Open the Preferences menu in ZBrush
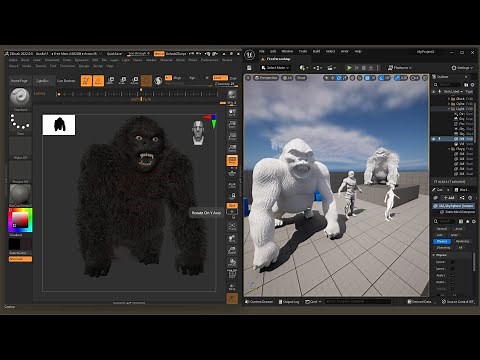The image size is (480, 360). click(x=209, y=60)
